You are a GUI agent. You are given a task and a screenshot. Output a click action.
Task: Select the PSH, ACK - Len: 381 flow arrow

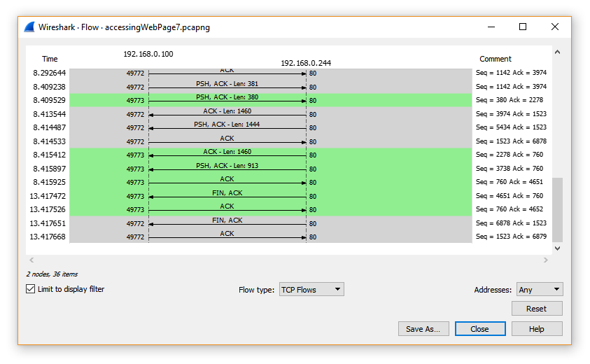[227, 86]
